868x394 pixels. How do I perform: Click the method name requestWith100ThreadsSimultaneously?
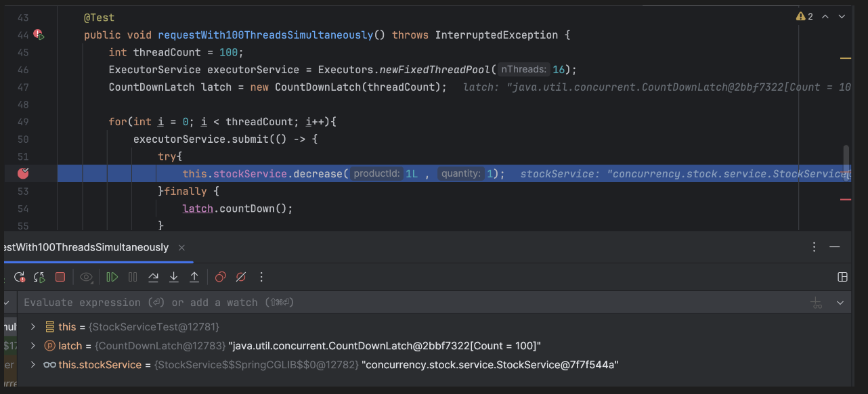click(x=265, y=35)
